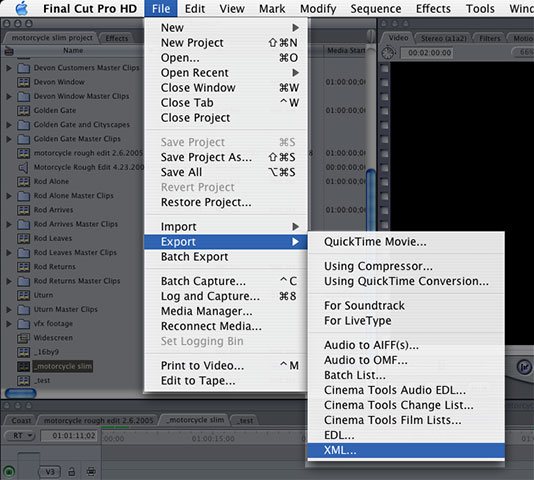Click the _16by9 sequence icon
Image resolution: width=534 pixels, height=480 pixels.
point(23,352)
